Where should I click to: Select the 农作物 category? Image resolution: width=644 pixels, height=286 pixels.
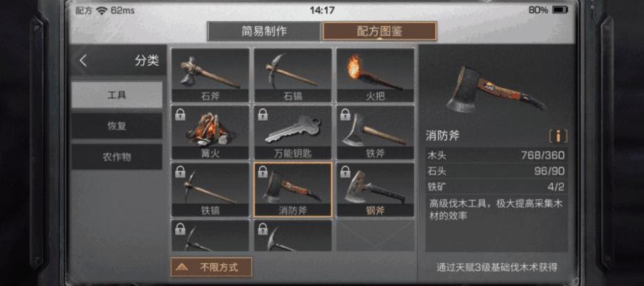tap(117, 157)
